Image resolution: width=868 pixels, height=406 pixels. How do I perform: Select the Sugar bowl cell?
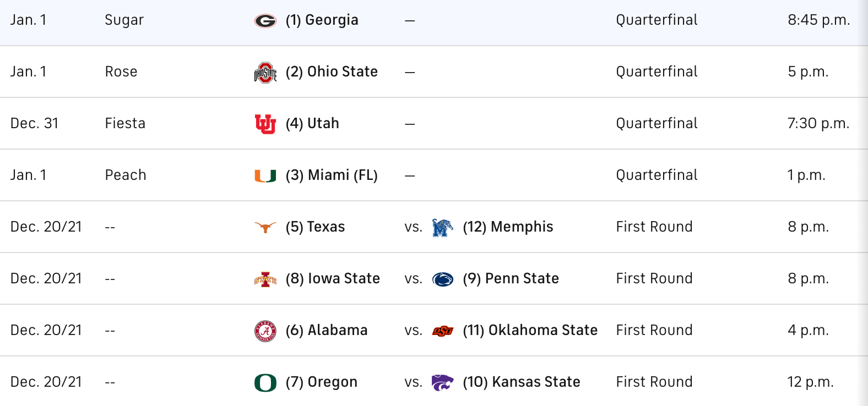point(124,20)
